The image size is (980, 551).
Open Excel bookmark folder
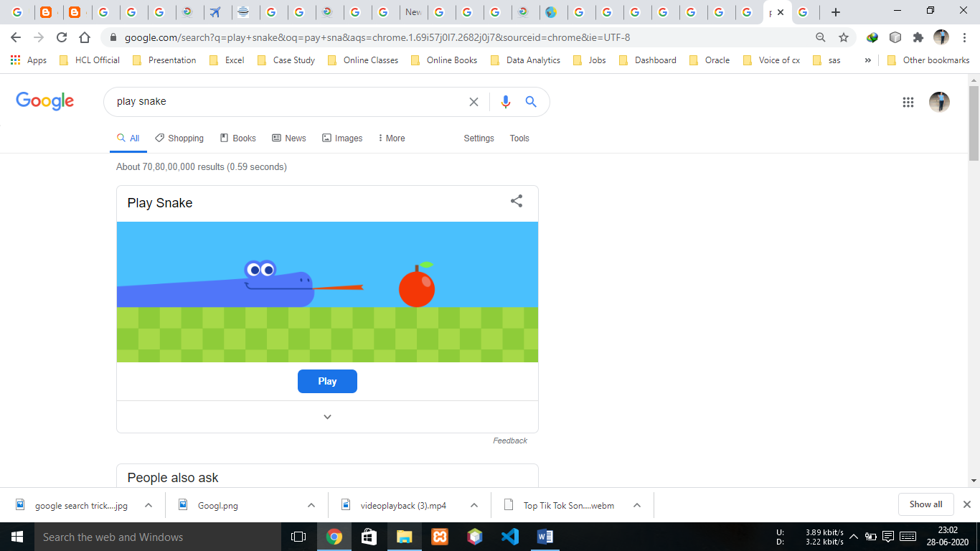tap(227, 60)
